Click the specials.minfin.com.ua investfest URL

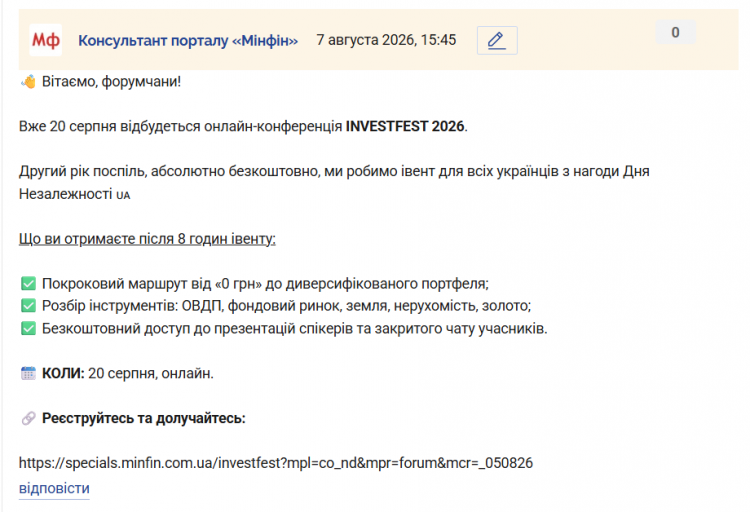[276, 463]
